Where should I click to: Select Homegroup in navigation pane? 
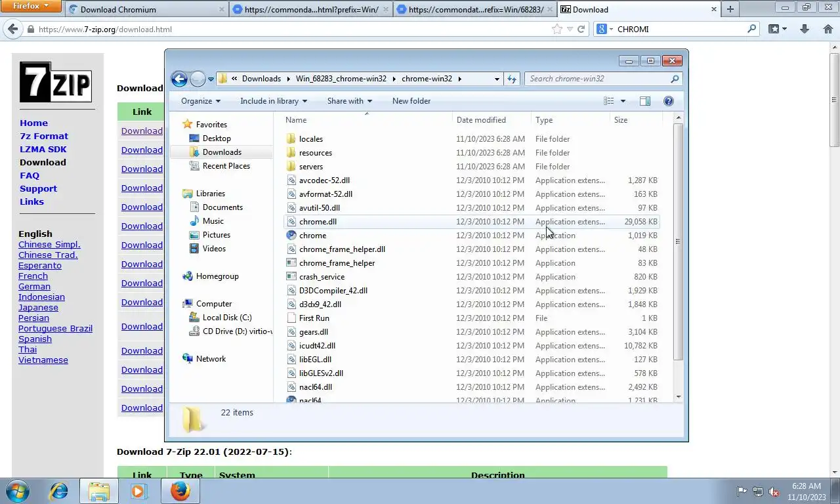tap(217, 276)
